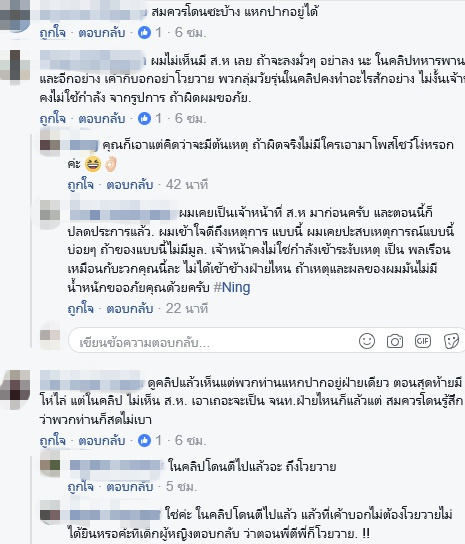View likes on first comment reaction icon
The height and width of the screenshot is (544, 465).
coord(144,33)
